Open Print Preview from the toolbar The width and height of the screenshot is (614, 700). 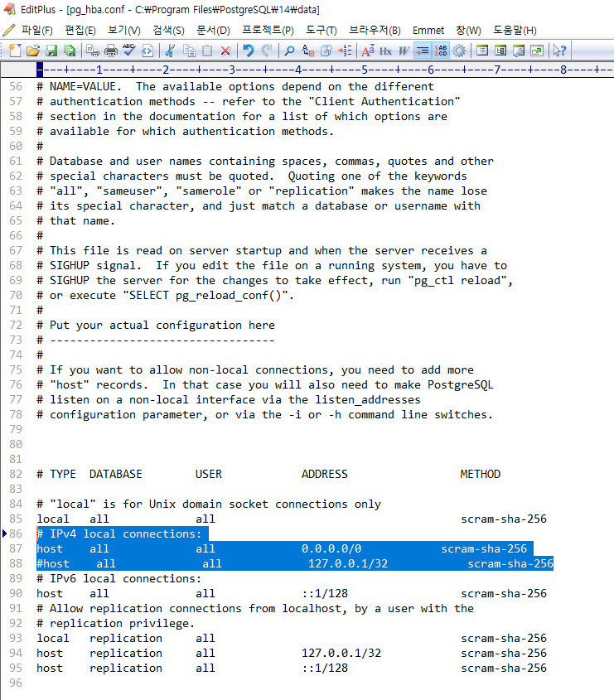[x=93, y=51]
